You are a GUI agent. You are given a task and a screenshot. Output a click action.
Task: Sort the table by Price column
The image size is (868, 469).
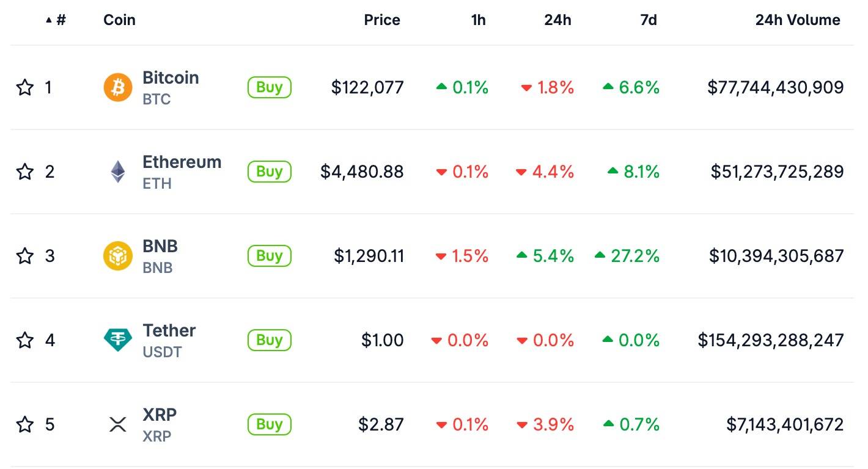coord(382,20)
